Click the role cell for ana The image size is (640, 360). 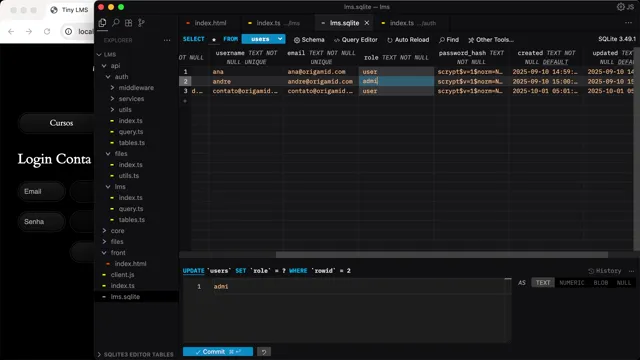click(396, 71)
